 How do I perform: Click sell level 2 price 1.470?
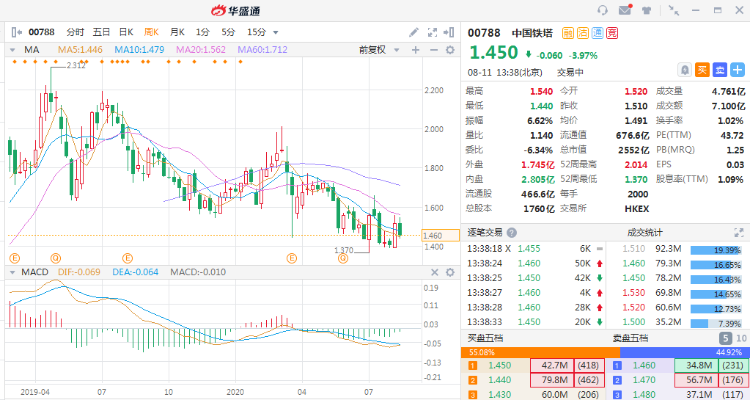coord(644,380)
